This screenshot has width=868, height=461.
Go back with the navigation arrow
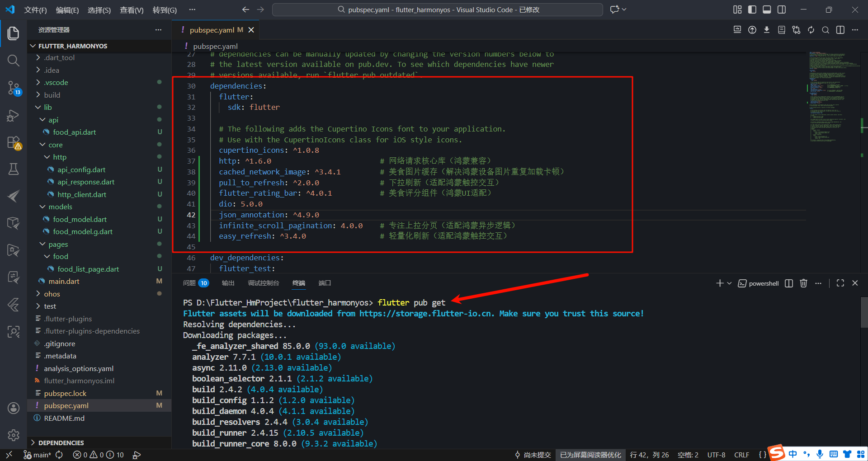[x=245, y=9]
